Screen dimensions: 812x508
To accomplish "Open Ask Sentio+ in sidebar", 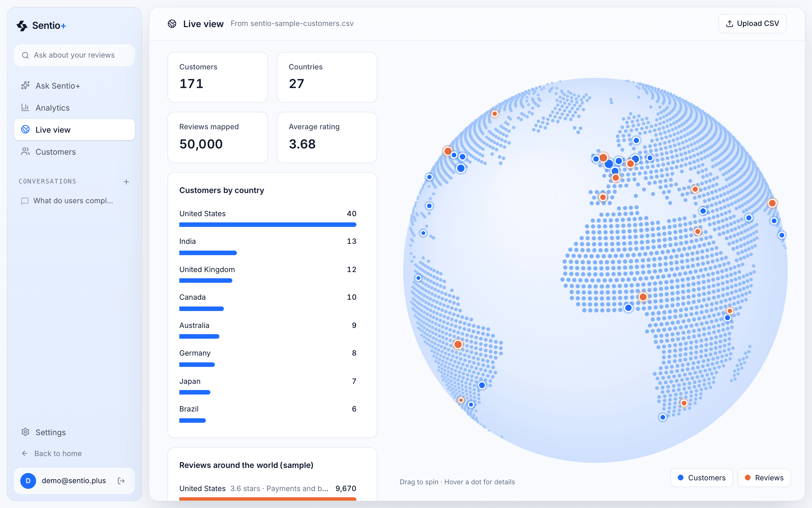I will [74, 86].
